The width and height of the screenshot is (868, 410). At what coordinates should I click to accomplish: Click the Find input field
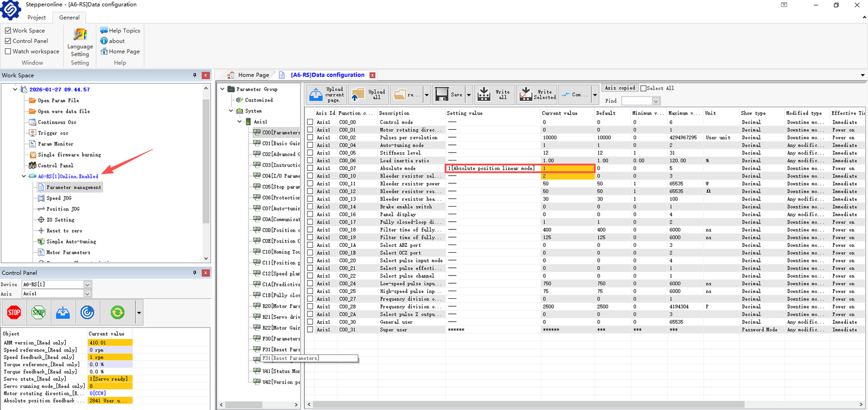pos(636,101)
